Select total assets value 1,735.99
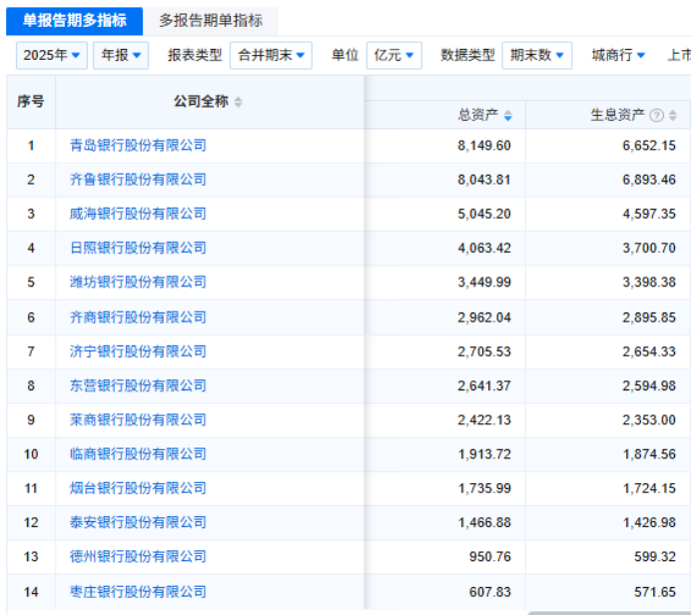The image size is (691, 616). (x=484, y=488)
